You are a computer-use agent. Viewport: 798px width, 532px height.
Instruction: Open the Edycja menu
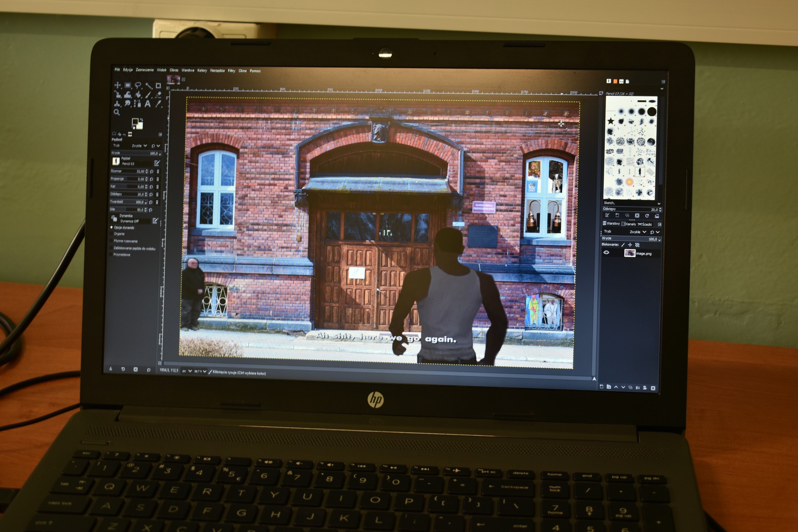(x=128, y=70)
